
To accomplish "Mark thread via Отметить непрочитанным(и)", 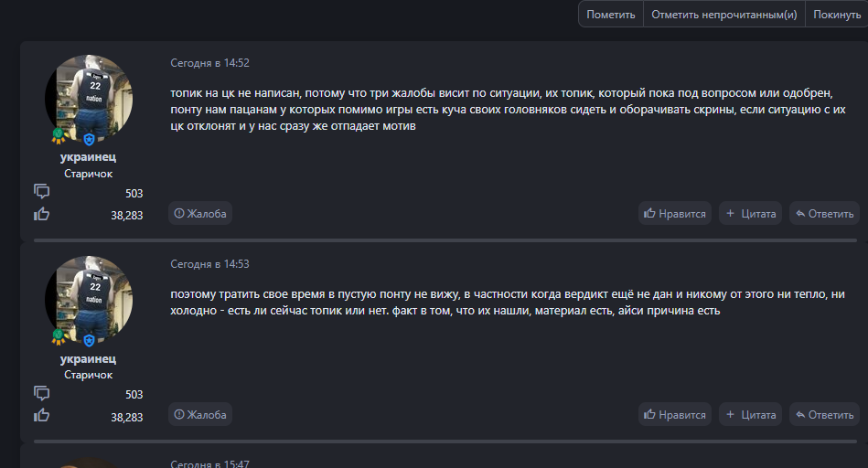I will [x=723, y=15].
